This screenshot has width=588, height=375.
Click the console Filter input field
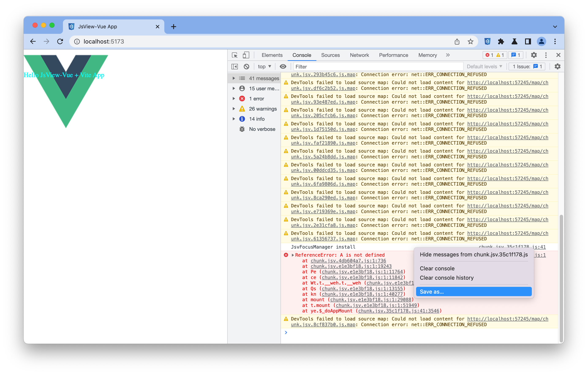(378, 67)
